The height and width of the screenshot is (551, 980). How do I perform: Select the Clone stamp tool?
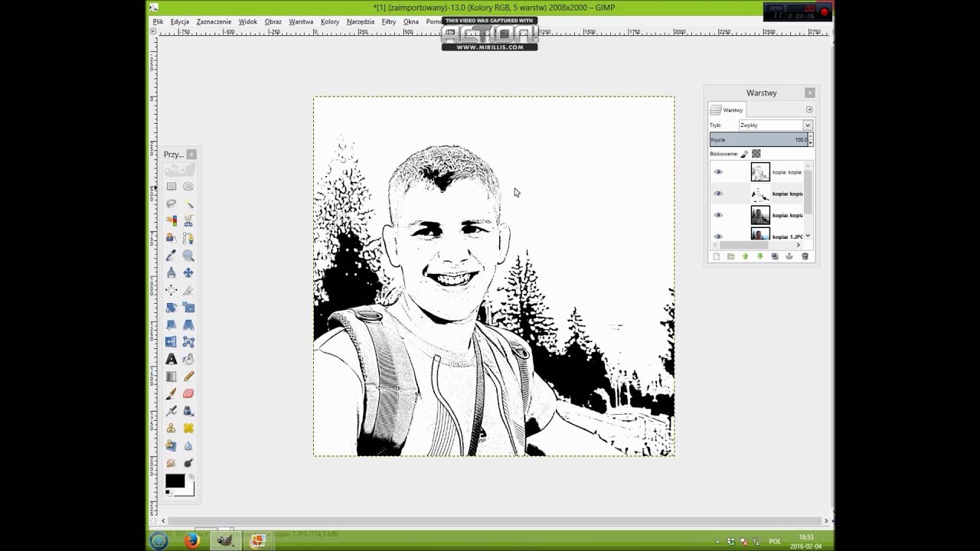(171, 429)
